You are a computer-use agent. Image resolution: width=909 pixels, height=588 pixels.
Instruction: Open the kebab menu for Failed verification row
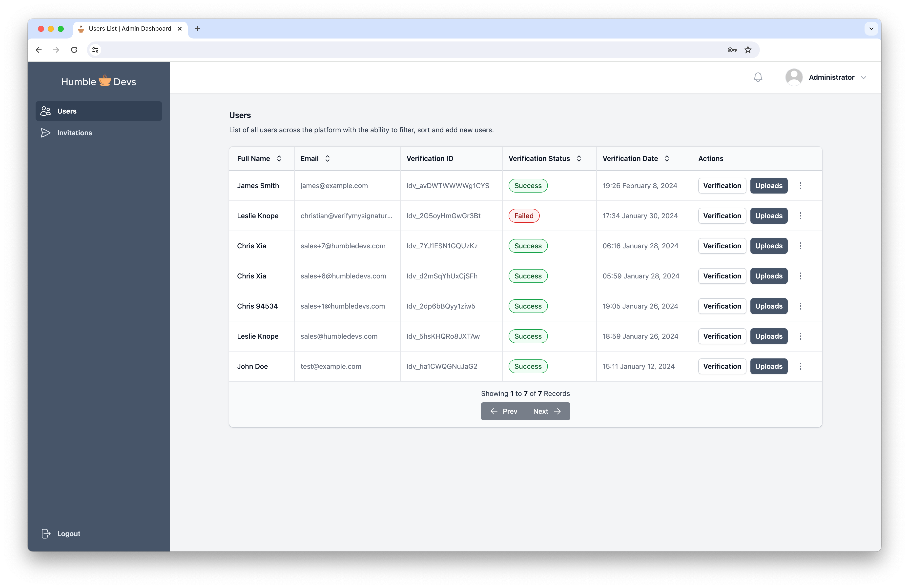(x=801, y=216)
